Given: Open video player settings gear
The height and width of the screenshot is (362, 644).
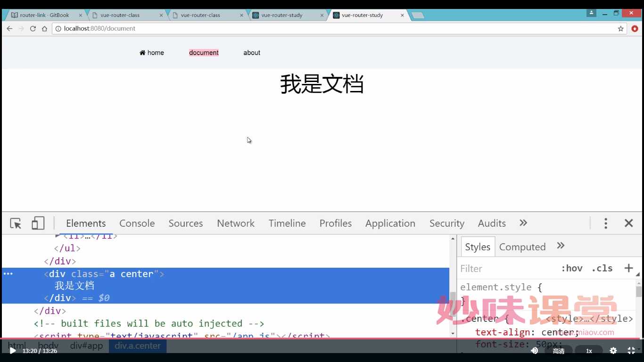Looking at the screenshot, I should (x=613, y=351).
